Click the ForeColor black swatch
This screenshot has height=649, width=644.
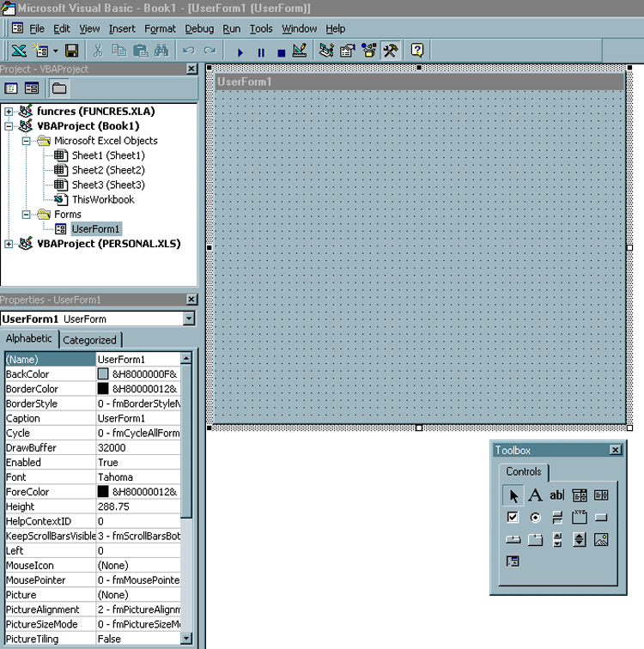click(x=103, y=492)
